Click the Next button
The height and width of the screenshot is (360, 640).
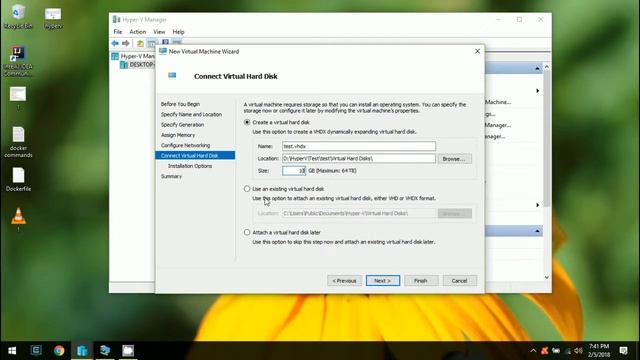click(382, 281)
